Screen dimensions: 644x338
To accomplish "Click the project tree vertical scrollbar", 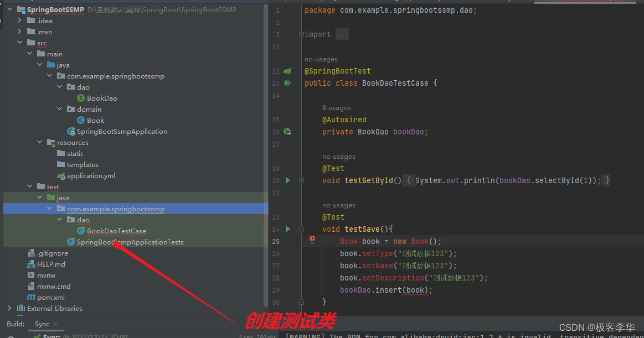I will click(266, 156).
